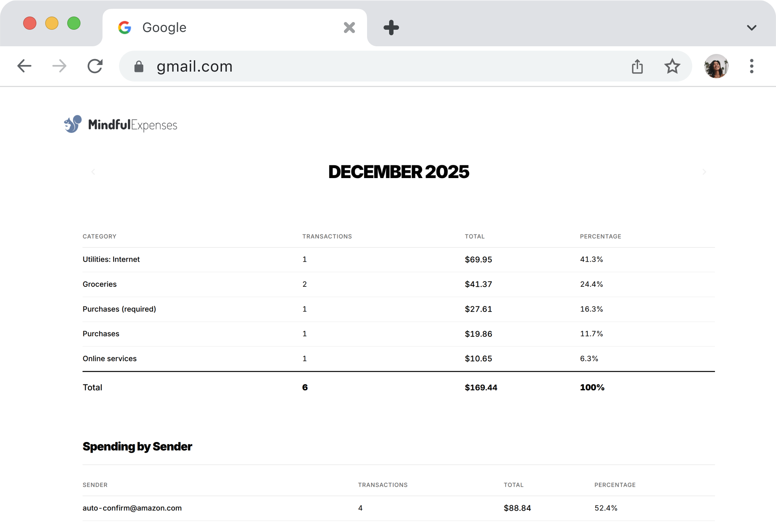Click the lock site info icon
776x532 pixels.
(x=139, y=67)
